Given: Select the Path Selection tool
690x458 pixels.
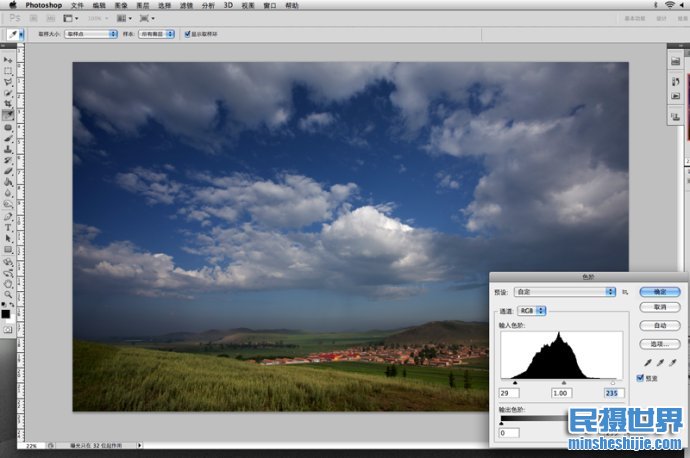Looking at the screenshot, I should (x=8, y=238).
